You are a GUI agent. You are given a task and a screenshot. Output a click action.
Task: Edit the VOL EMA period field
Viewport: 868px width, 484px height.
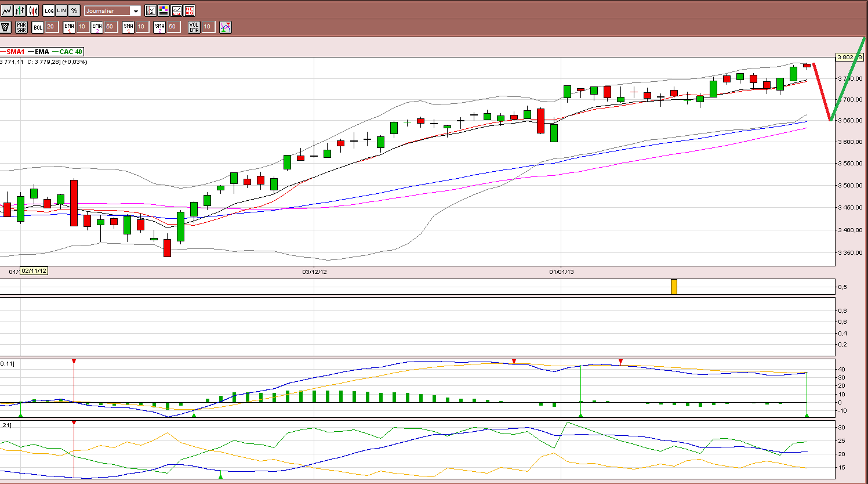[x=208, y=27]
